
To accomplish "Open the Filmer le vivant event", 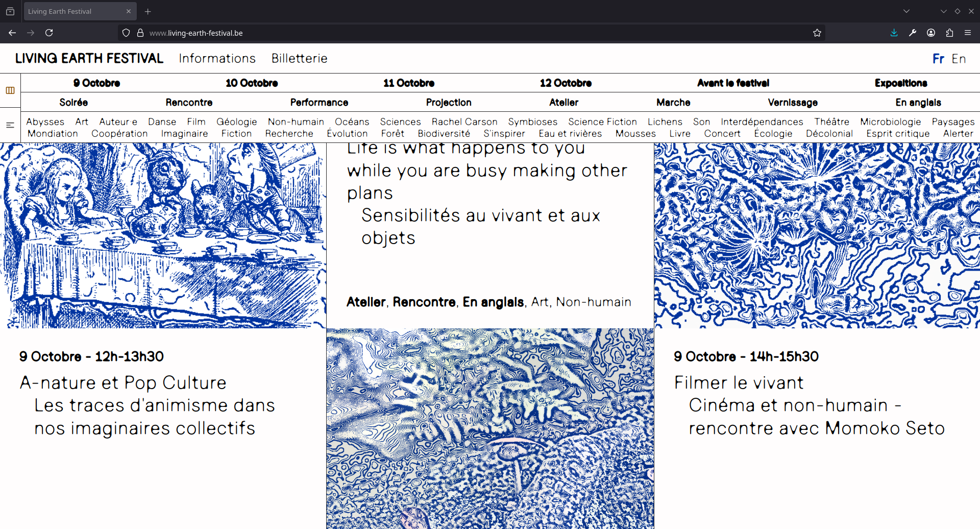I will (x=738, y=382).
